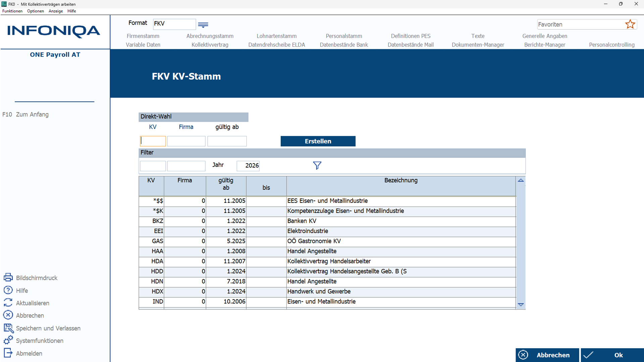Confirm with the Ok button
Image resolution: width=644 pixels, height=362 pixels.
[612, 355]
